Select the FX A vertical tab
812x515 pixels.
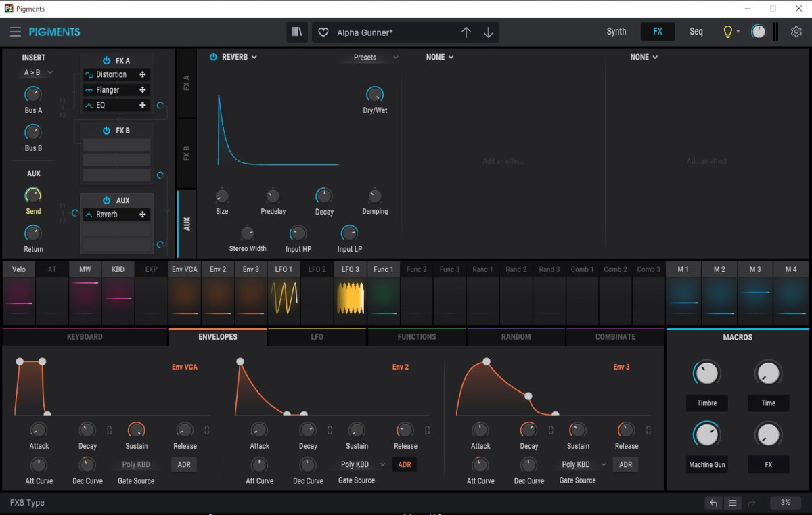click(x=187, y=83)
